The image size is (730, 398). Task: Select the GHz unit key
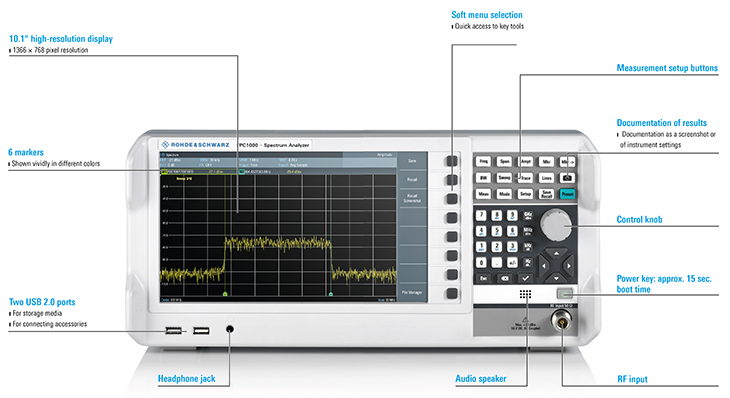pos(528,215)
